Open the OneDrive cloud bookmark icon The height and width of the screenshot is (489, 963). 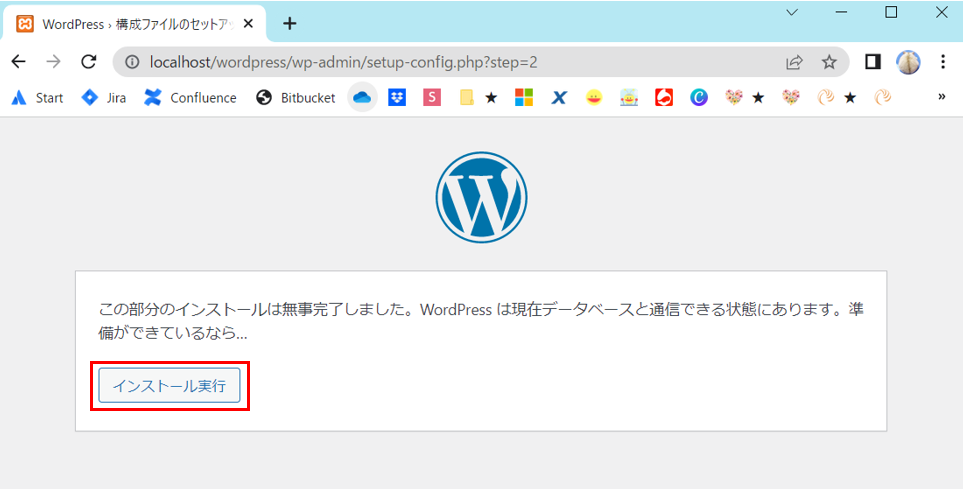coord(362,97)
